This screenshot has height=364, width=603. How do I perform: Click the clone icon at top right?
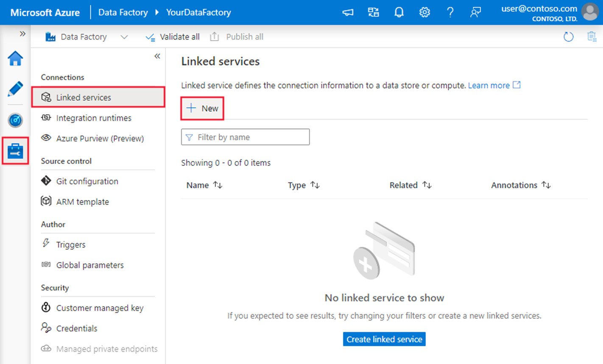pos(592,36)
